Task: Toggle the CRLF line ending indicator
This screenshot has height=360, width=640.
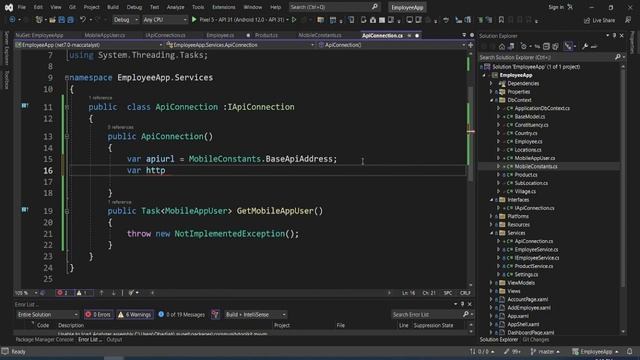Action: [465, 293]
